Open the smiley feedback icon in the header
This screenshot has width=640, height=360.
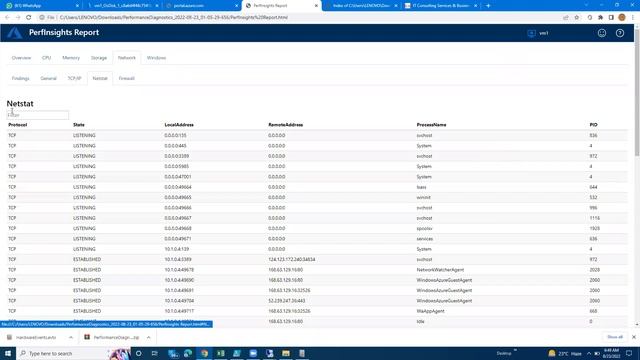602,33
